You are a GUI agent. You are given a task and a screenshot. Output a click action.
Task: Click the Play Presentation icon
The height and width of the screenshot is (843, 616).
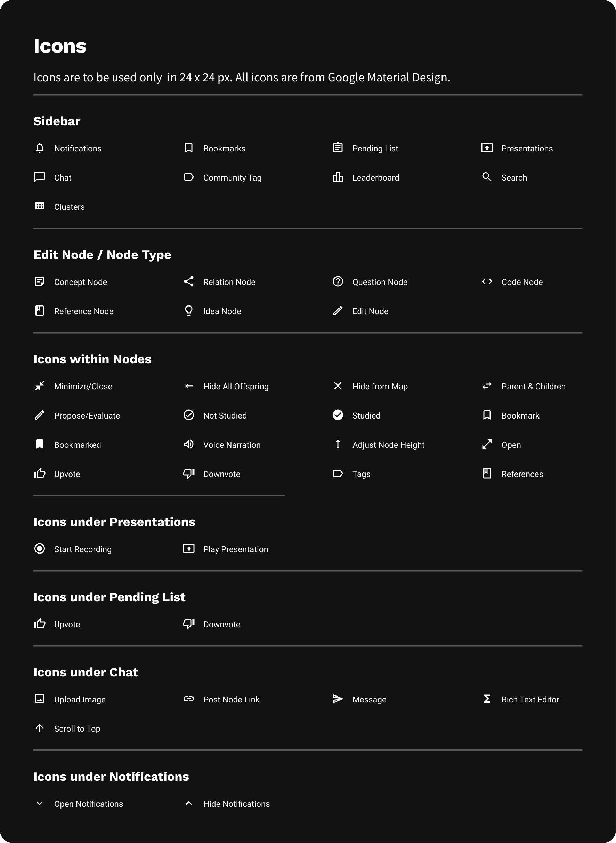(x=189, y=549)
